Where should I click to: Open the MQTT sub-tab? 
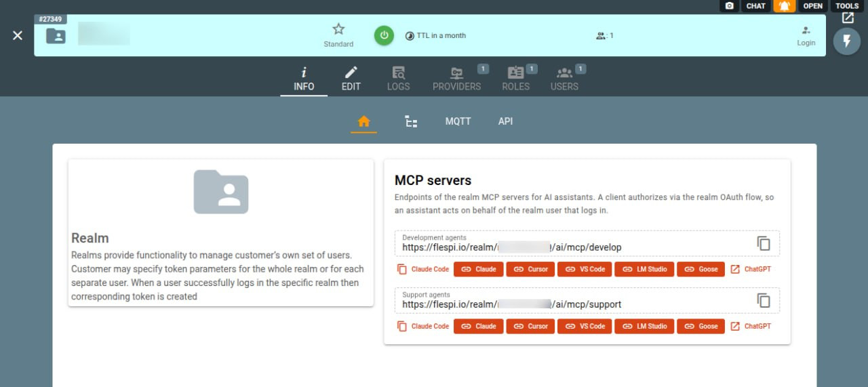pos(458,121)
